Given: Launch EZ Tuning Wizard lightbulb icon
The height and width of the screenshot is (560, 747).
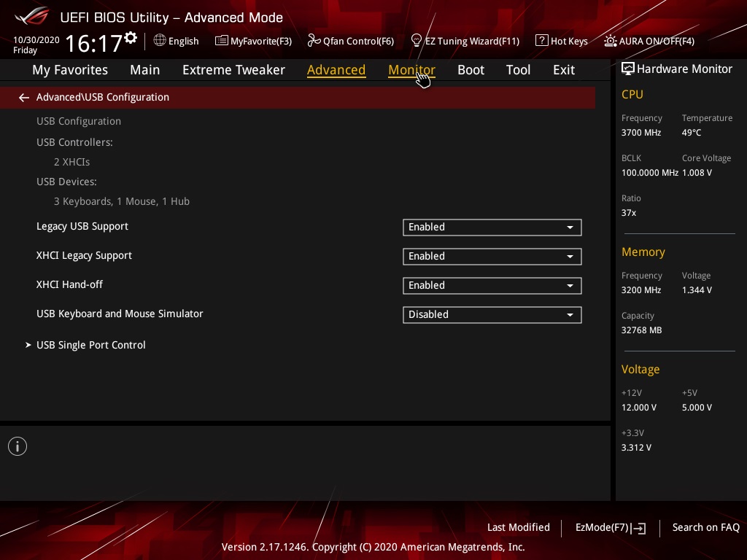Looking at the screenshot, I should click(x=417, y=41).
